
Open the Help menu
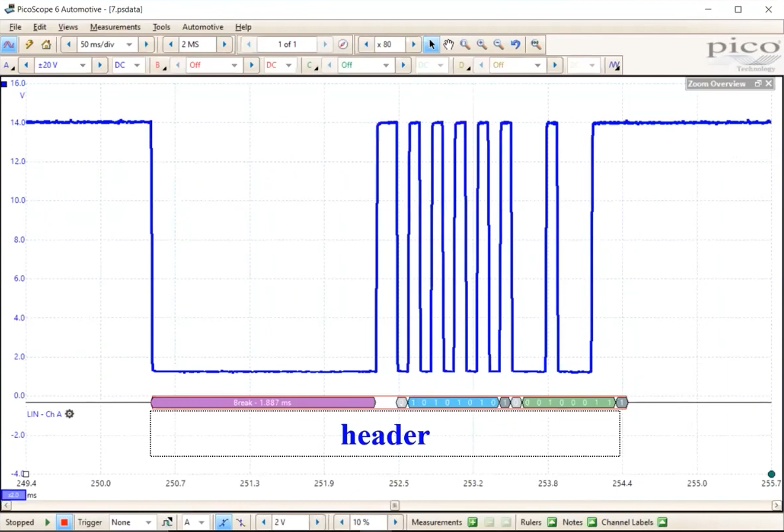[x=243, y=27]
